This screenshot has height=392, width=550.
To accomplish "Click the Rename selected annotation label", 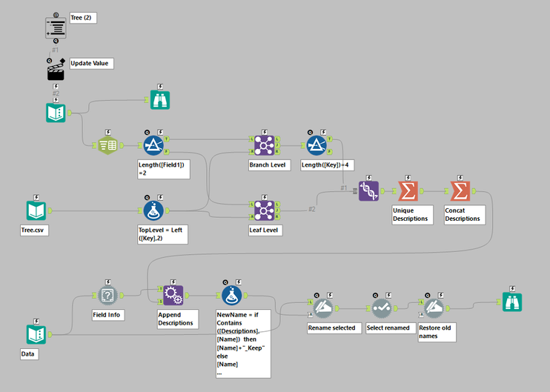I will [x=334, y=328].
